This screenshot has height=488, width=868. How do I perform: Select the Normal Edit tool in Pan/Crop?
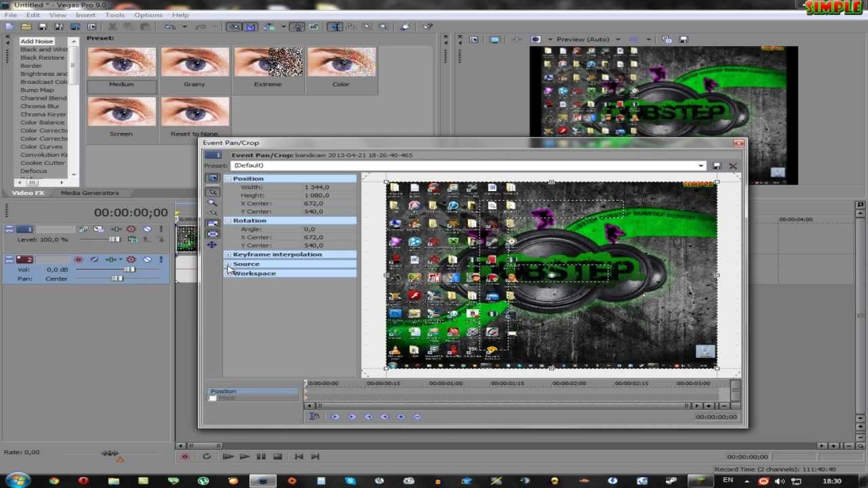pyautogui.click(x=212, y=192)
